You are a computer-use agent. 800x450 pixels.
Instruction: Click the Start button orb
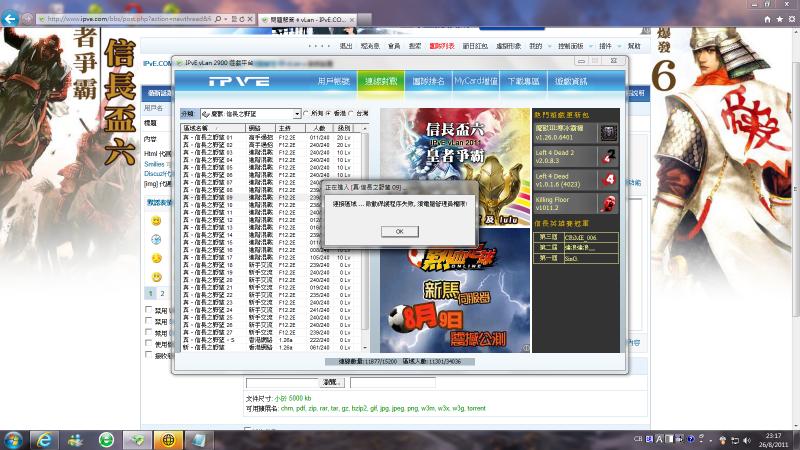click(14, 439)
